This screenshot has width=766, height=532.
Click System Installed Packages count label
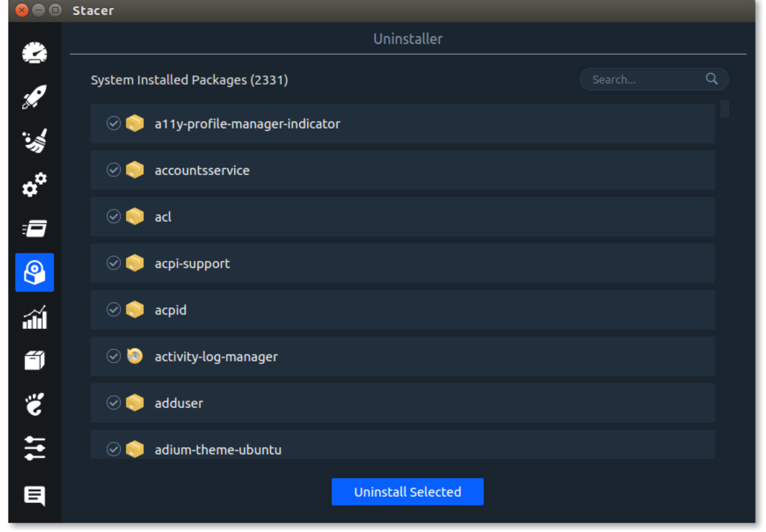click(189, 80)
